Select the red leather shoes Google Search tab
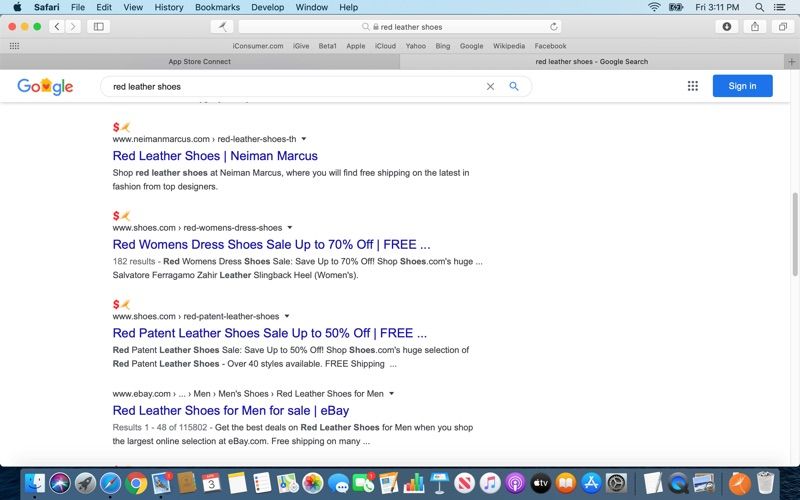 (592, 62)
